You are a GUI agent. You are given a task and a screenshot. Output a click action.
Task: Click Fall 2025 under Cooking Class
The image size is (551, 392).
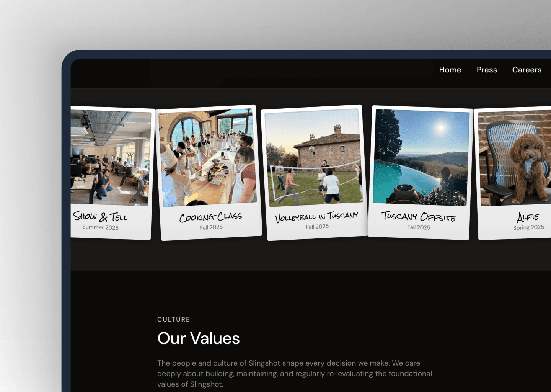[x=211, y=227]
